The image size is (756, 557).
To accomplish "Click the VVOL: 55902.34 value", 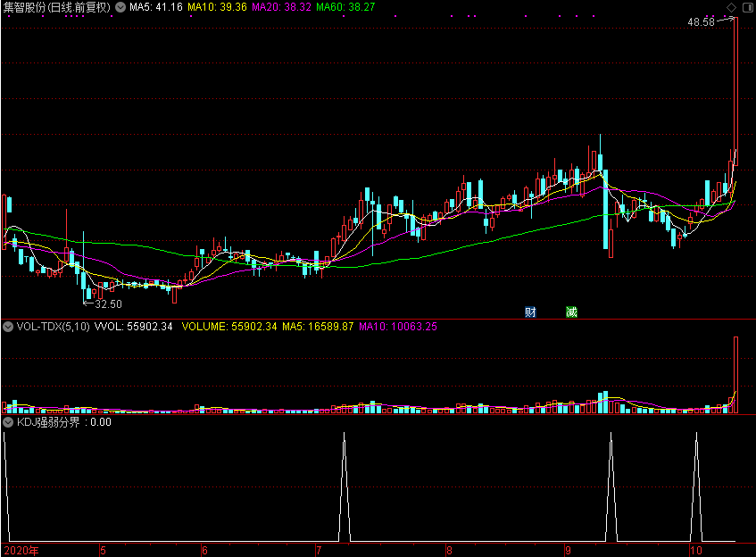I will [x=134, y=327].
